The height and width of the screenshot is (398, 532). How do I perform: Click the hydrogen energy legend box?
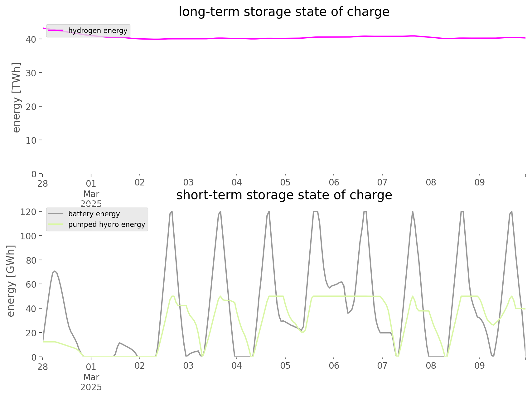[x=88, y=31]
